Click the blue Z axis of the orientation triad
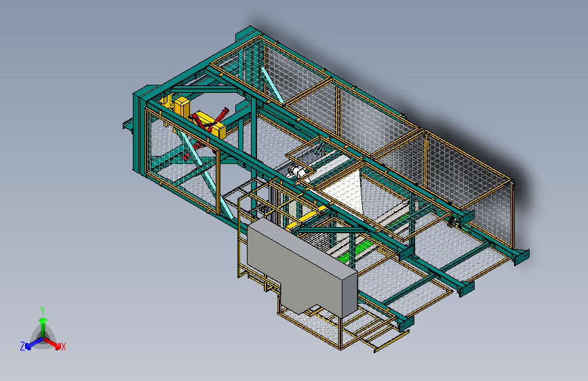 click(34, 343)
